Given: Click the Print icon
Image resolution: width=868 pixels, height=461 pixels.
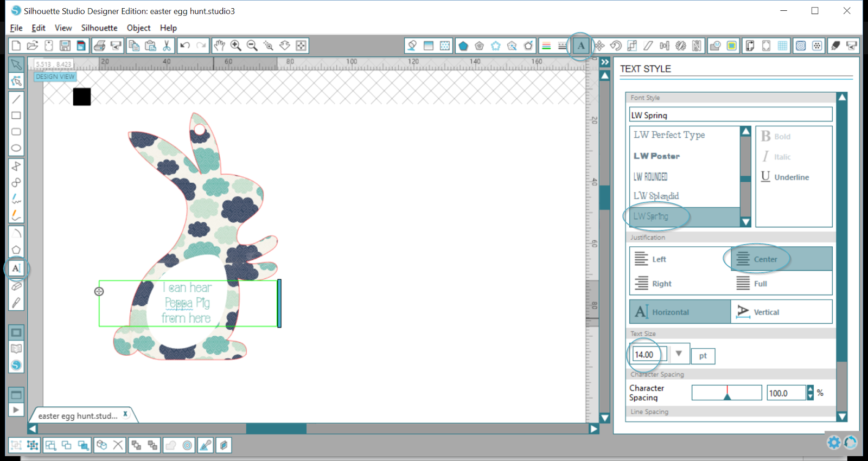Looking at the screenshot, I should pyautogui.click(x=99, y=46).
